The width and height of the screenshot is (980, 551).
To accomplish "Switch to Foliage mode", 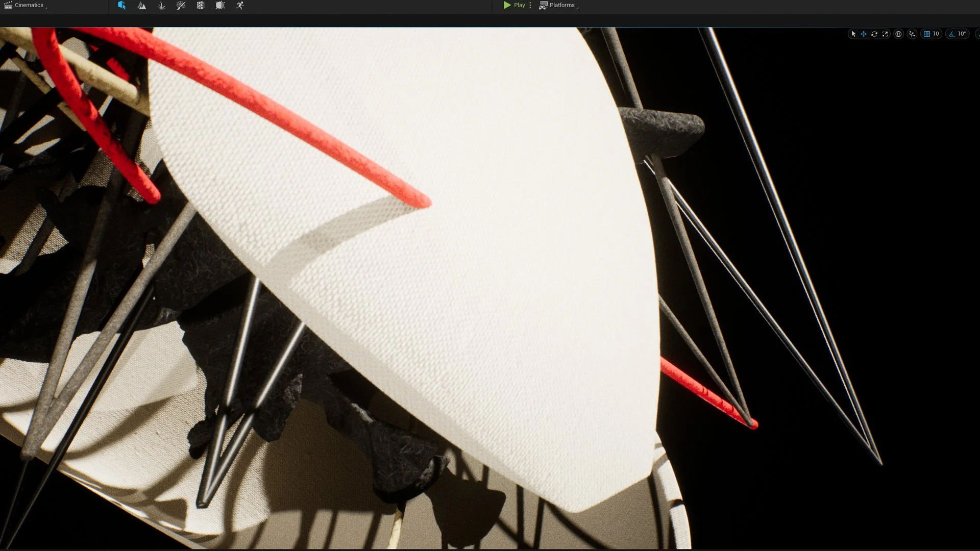I will coord(161,5).
